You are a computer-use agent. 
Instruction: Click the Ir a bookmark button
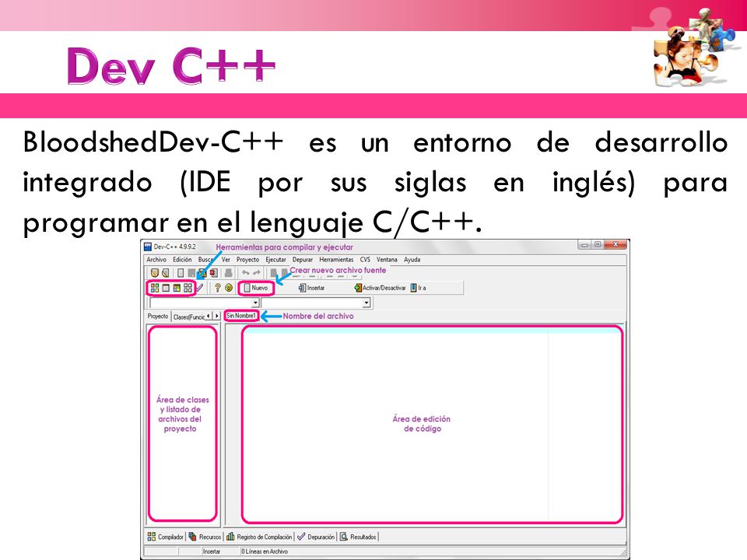(419, 288)
